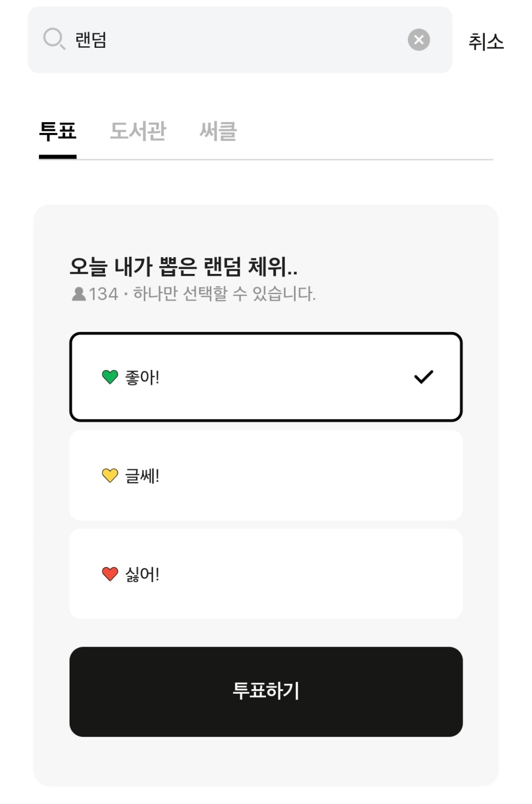Select the 좋아! poll option

tap(265, 377)
